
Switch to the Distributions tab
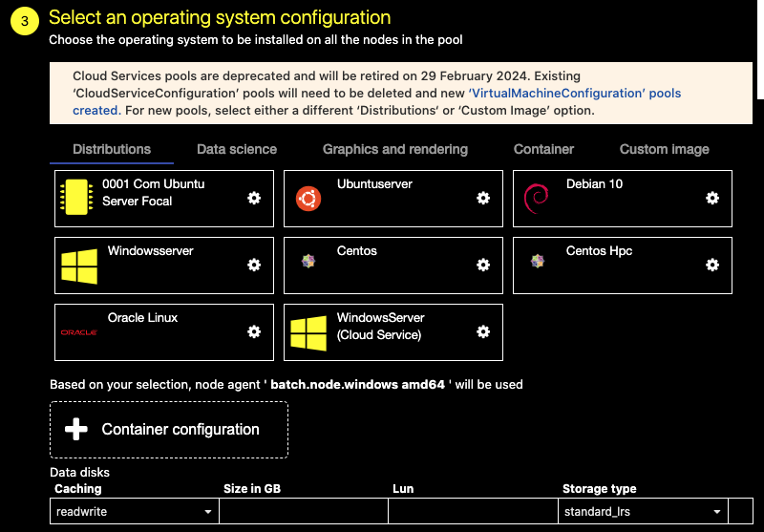[x=112, y=149]
